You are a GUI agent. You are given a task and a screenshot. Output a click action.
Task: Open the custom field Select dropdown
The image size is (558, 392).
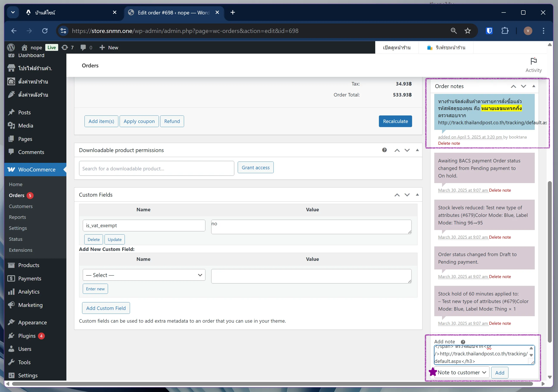pos(144,275)
